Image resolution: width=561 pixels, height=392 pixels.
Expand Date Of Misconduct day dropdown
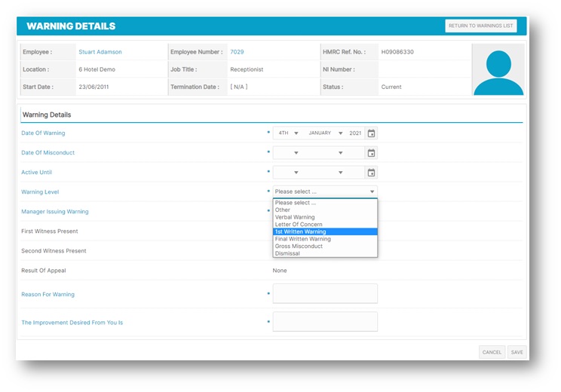[288, 153]
